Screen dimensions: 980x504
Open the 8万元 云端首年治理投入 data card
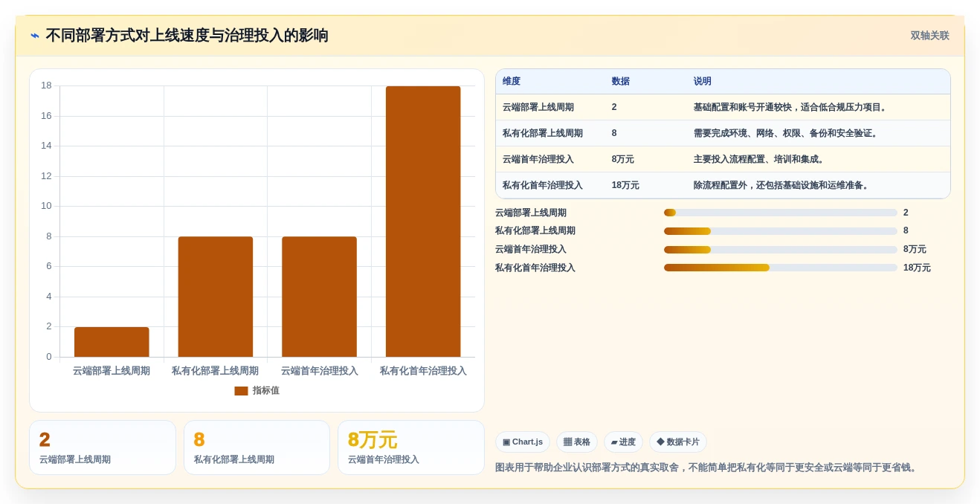click(411, 448)
